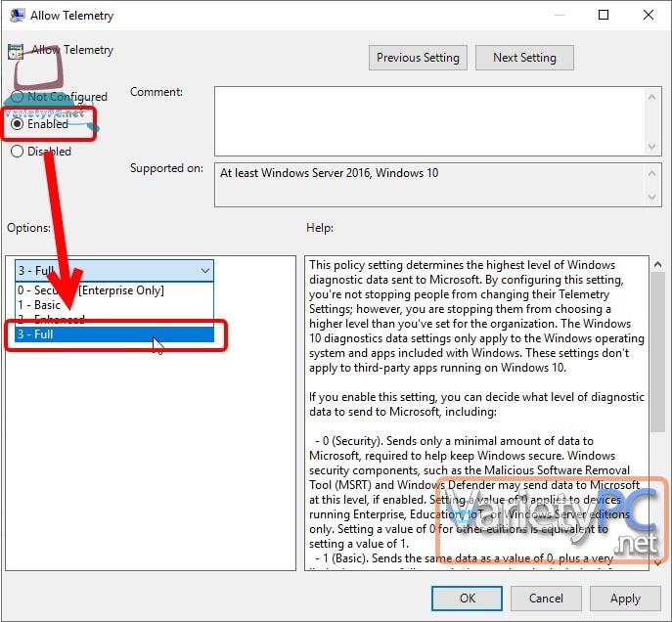672x622 pixels.
Task: Go to Previous Setting
Action: point(418,58)
